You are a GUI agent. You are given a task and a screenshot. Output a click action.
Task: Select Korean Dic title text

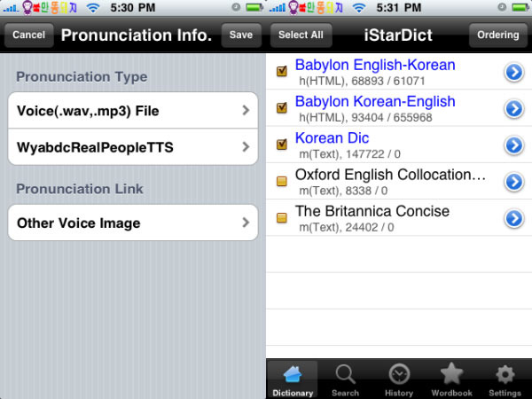click(x=332, y=137)
